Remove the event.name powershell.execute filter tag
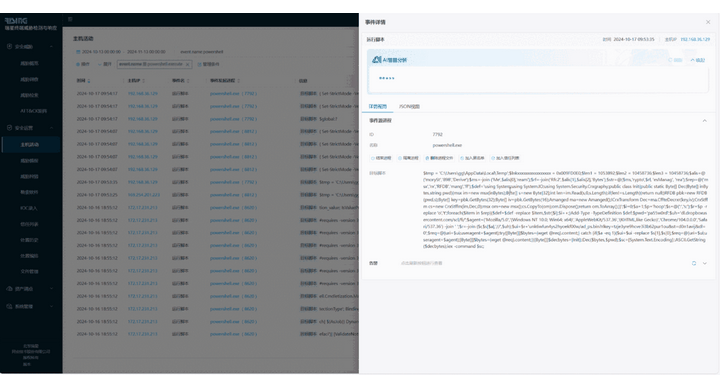This screenshot has height=388, width=720. click(187, 64)
